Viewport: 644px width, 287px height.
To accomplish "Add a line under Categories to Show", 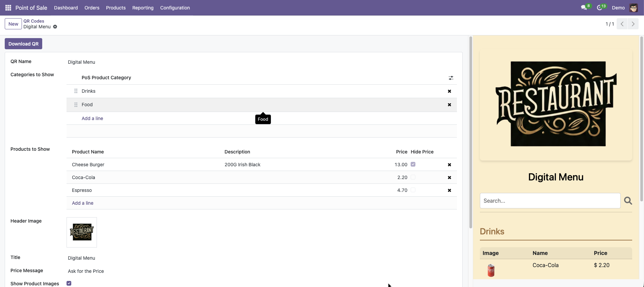I will click(92, 118).
